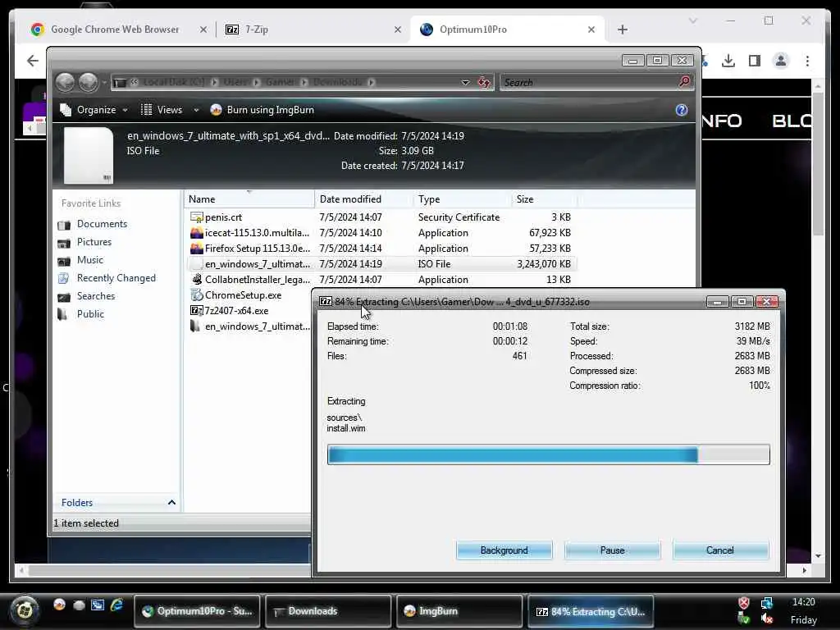840x630 pixels.
Task: Select the Firefox Setup 115.13.0 file
Action: tap(381, 248)
